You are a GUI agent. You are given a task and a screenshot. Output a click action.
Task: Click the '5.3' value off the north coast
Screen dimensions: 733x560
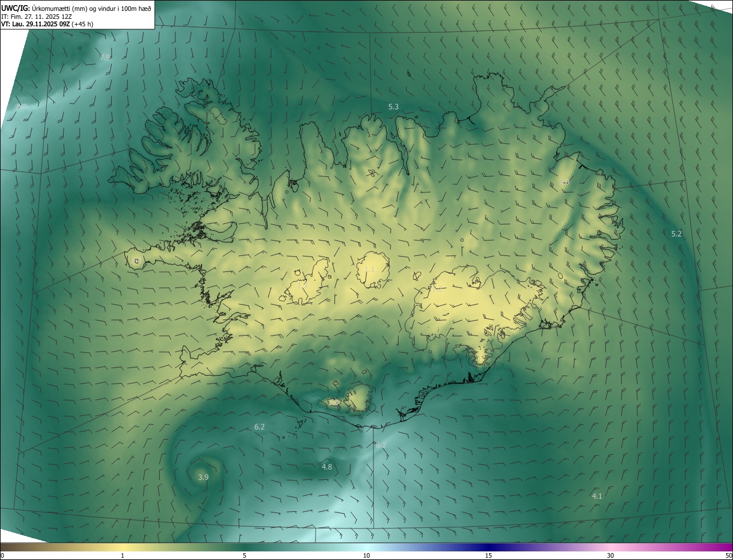(393, 107)
